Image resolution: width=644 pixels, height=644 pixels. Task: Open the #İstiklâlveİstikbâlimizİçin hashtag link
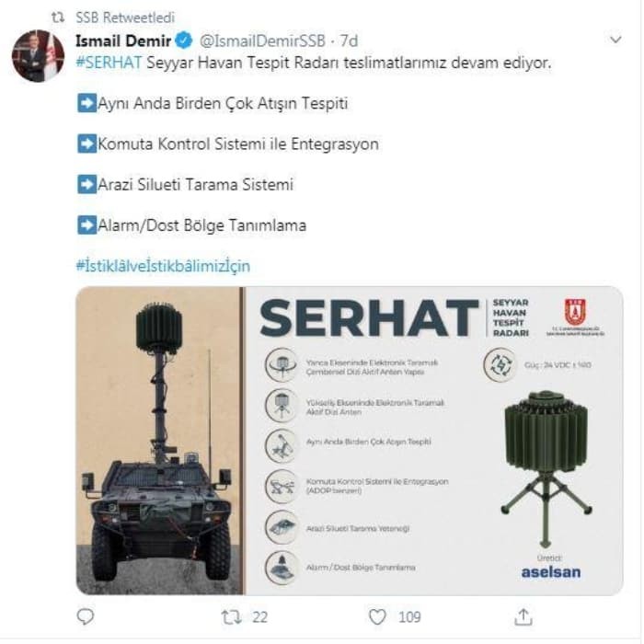click(x=163, y=266)
